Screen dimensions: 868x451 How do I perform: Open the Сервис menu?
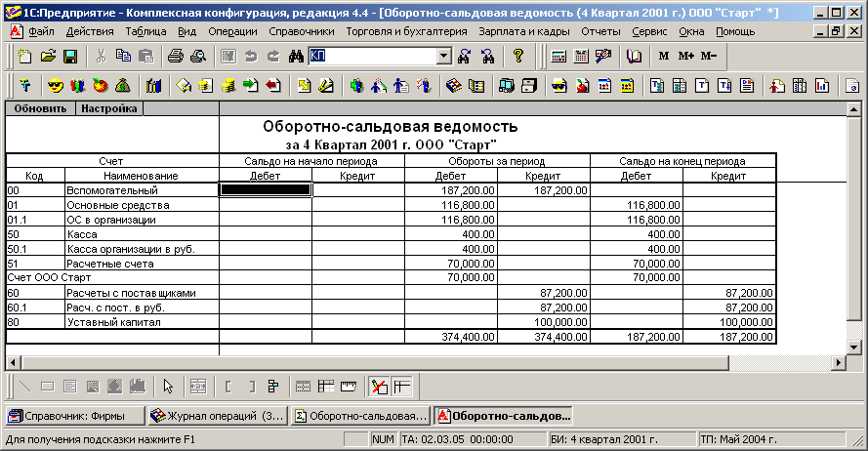coord(649,31)
